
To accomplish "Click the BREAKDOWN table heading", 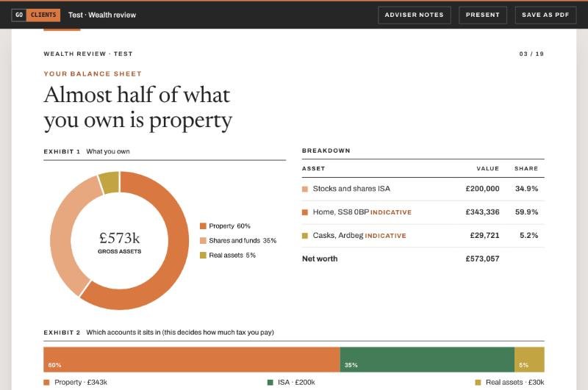I will [326, 151].
